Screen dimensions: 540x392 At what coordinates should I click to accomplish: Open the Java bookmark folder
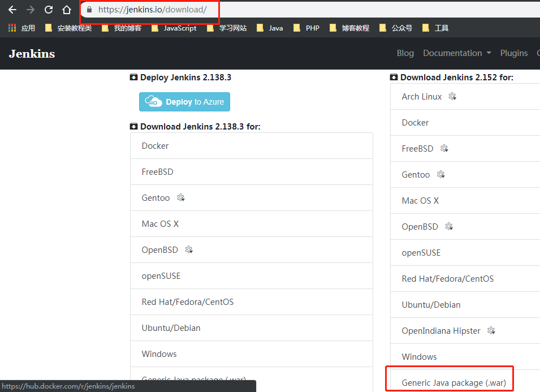coord(270,28)
